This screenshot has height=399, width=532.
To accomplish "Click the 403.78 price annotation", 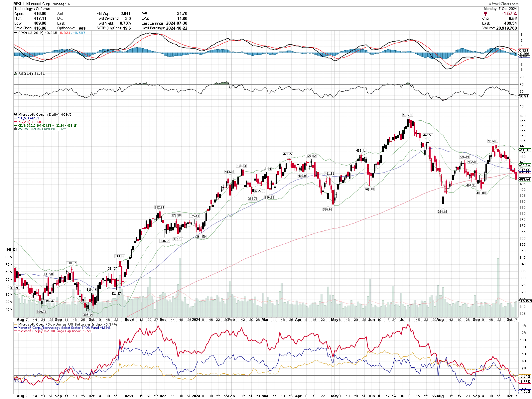I will coord(369,189).
